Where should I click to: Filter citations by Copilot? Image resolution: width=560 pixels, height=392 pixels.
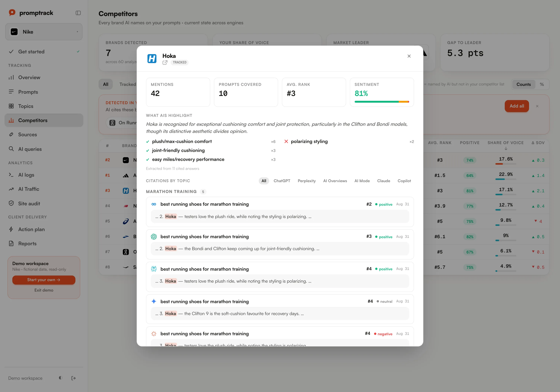[x=404, y=181]
